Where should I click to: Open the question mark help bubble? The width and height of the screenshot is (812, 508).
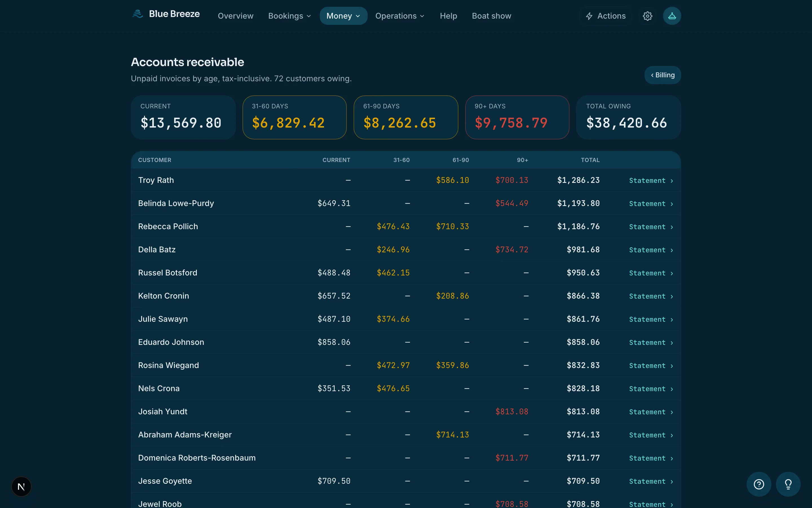coord(759,484)
